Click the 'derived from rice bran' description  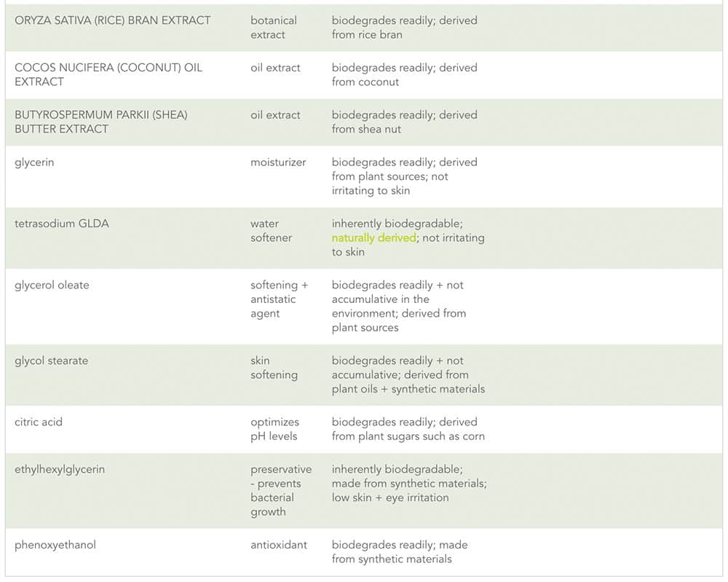404,28
